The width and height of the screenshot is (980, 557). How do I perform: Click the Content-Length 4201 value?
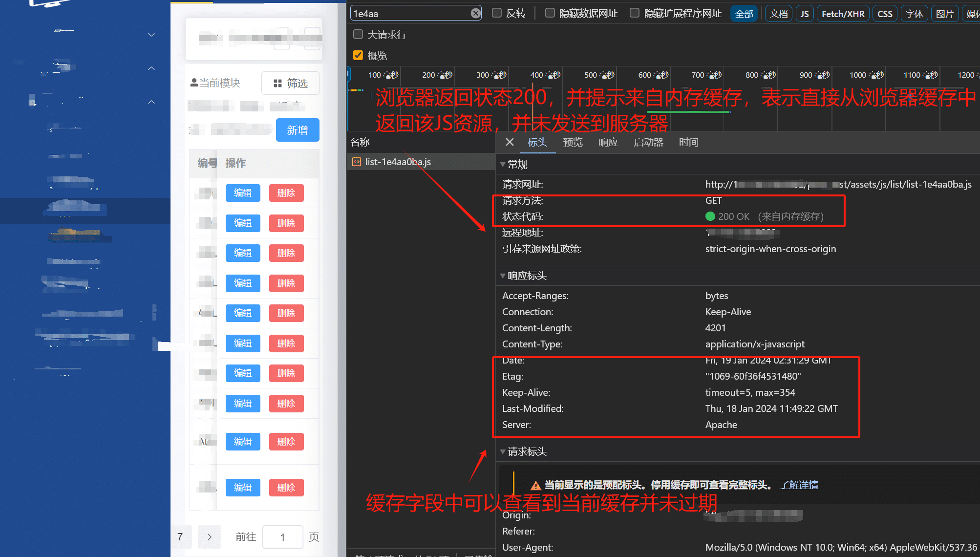[x=715, y=328]
